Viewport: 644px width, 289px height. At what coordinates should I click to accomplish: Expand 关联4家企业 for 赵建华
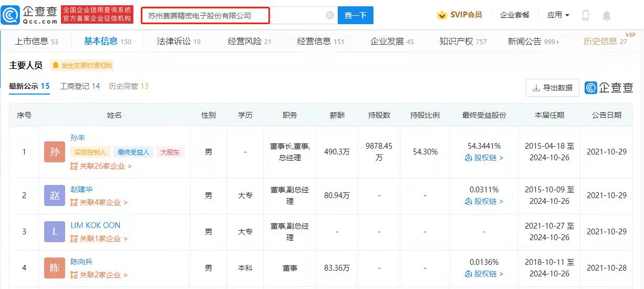(x=99, y=202)
